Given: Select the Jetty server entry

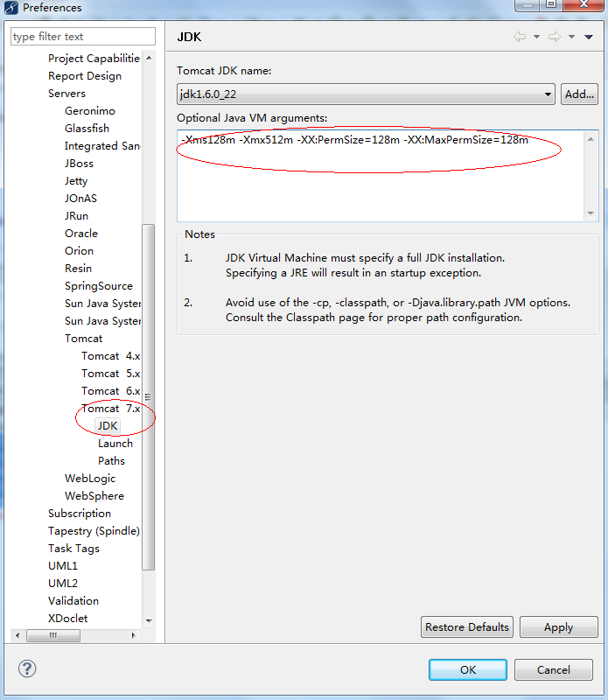Looking at the screenshot, I should [x=76, y=181].
